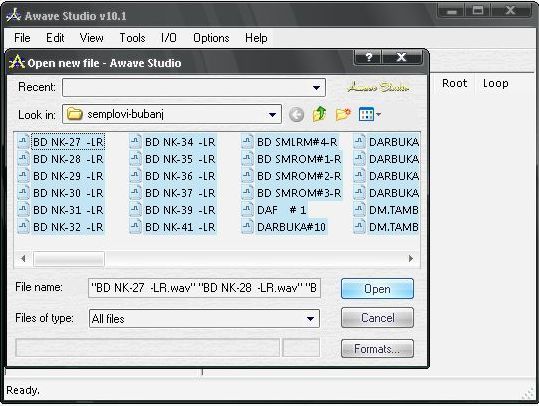The height and width of the screenshot is (406, 539).
Task: Click the File name input field
Action: point(205,288)
